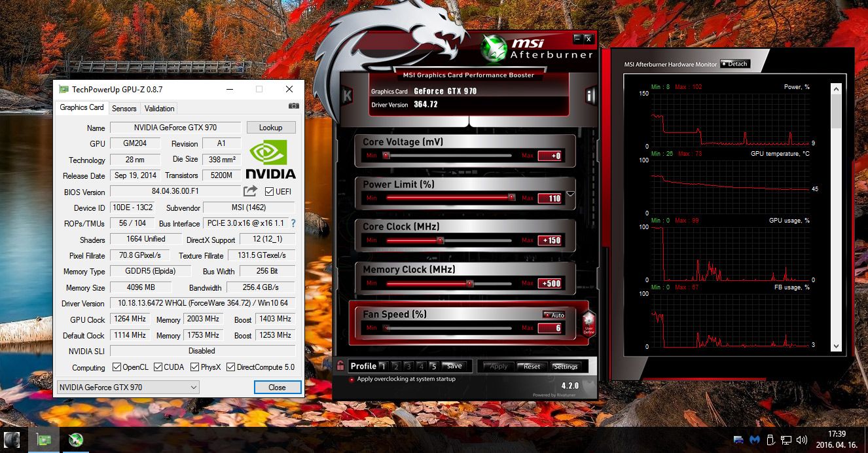
Task: Click the Core Voltage +0 value field
Action: point(550,156)
